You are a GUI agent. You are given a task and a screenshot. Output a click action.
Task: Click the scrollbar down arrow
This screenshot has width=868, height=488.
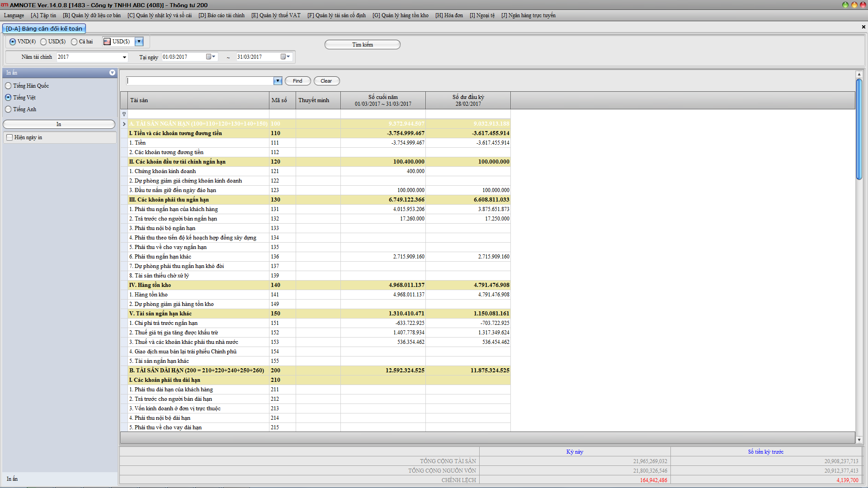[x=859, y=440]
